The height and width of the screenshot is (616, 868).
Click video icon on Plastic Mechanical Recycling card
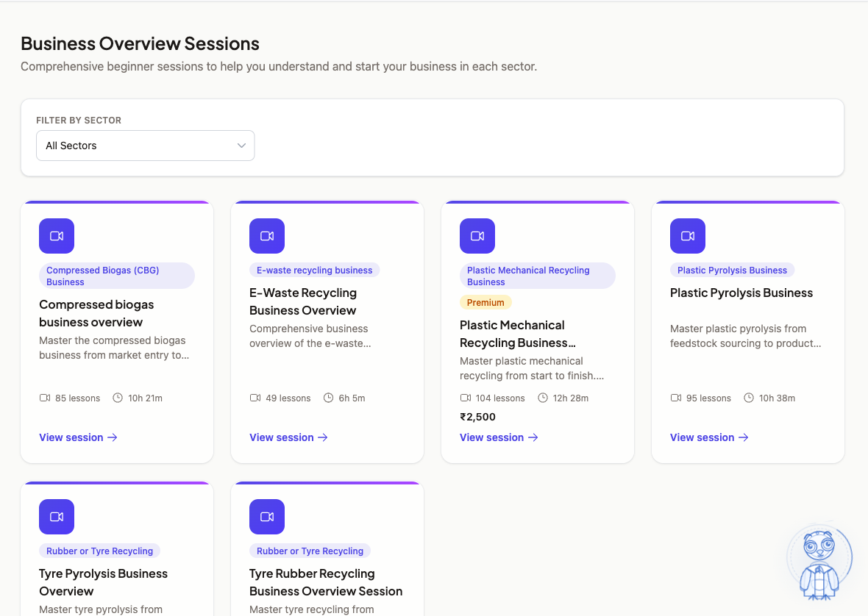[x=477, y=236]
